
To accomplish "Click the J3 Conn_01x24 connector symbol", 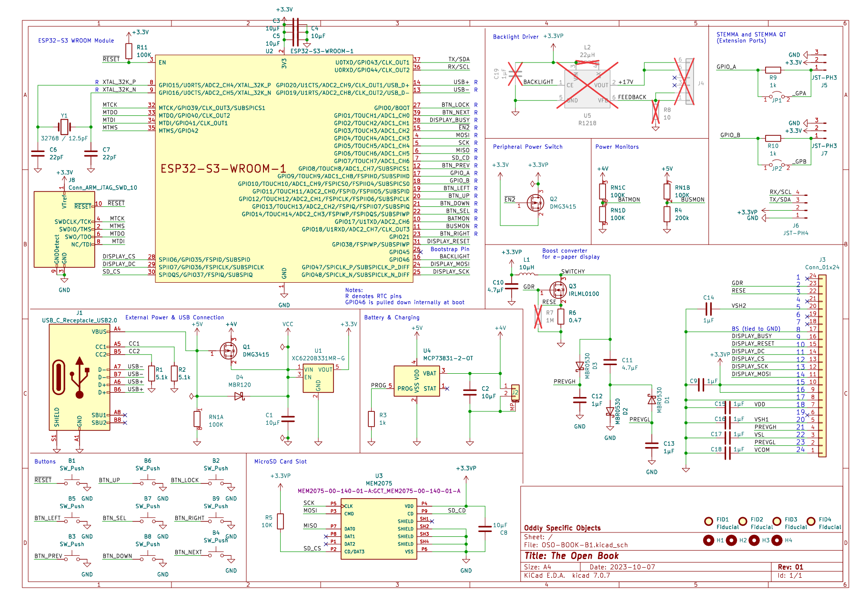I will pos(822,366).
